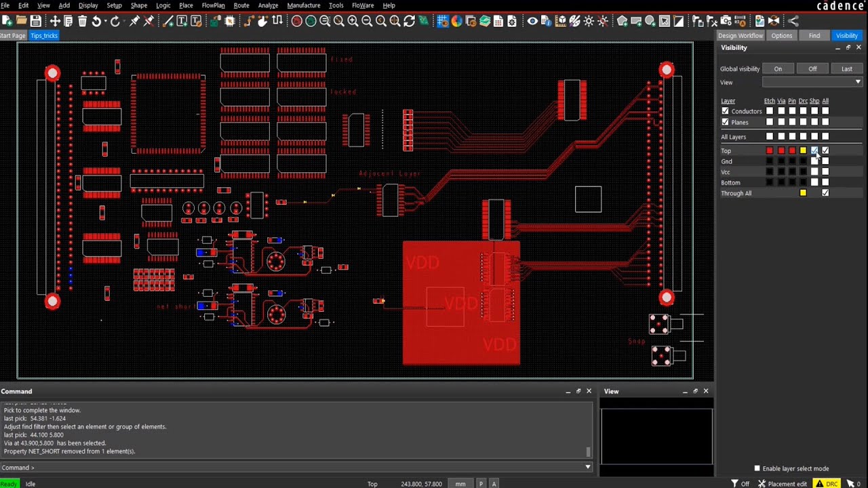Toggle All Layers Etch checkbox
The width and height of the screenshot is (868, 488).
click(770, 137)
